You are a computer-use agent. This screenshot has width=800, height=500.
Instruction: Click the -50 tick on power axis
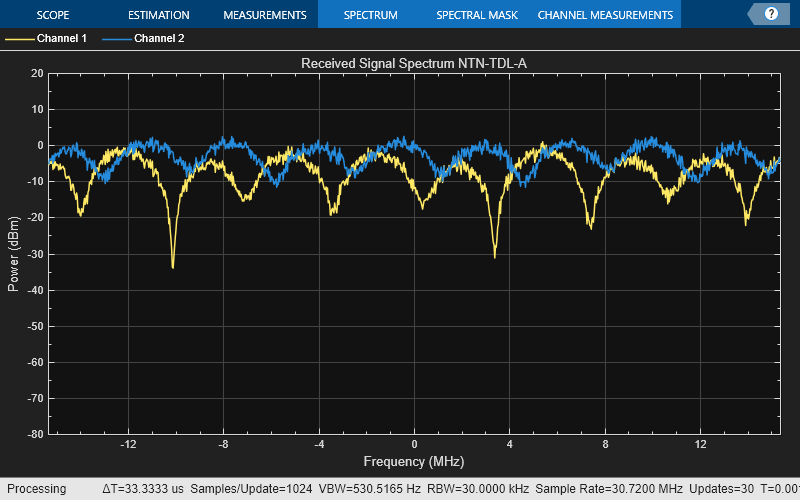point(35,327)
